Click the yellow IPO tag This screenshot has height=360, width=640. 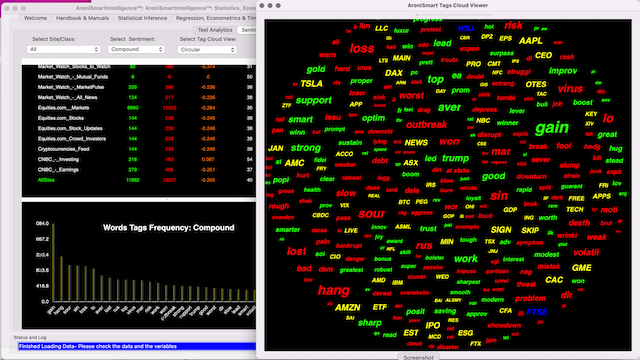[x=433, y=325]
